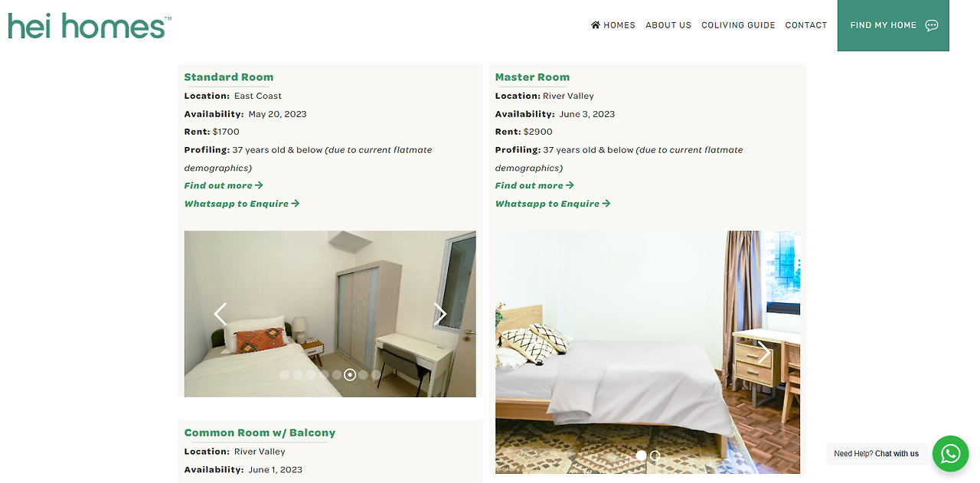Click the Find My Home button
This screenshot has width=980, height=483.
893,25
